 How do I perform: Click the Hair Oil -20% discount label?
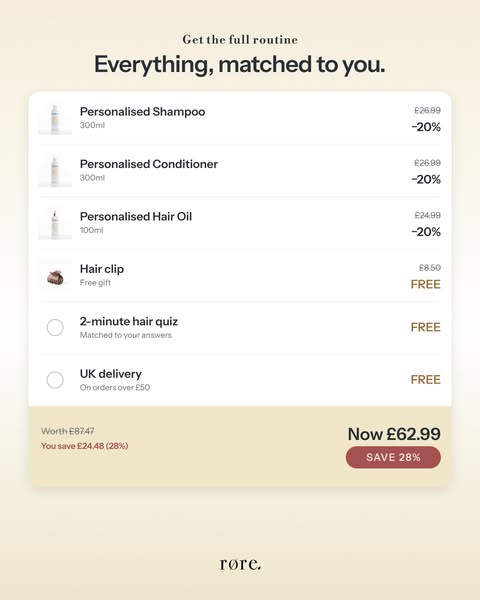(x=426, y=232)
